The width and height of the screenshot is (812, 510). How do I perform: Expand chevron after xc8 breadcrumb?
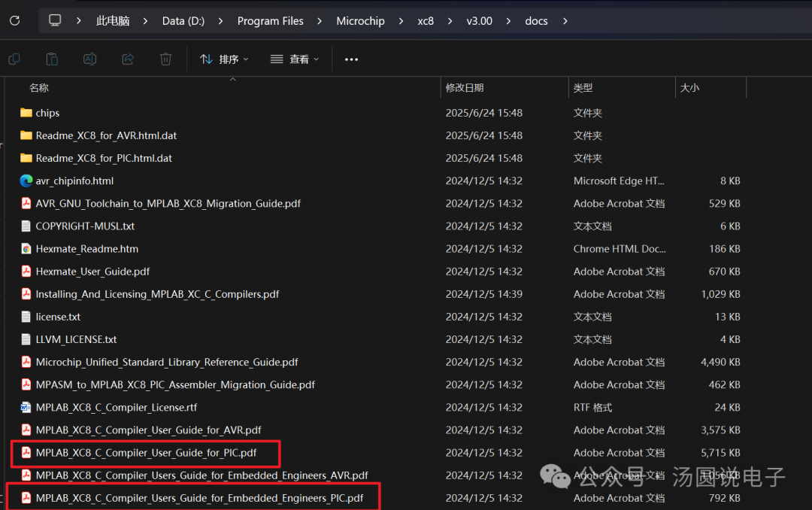[x=450, y=21]
